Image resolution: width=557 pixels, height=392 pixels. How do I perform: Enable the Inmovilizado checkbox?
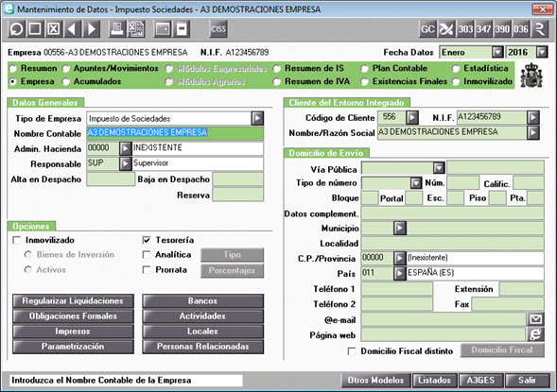point(17,241)
